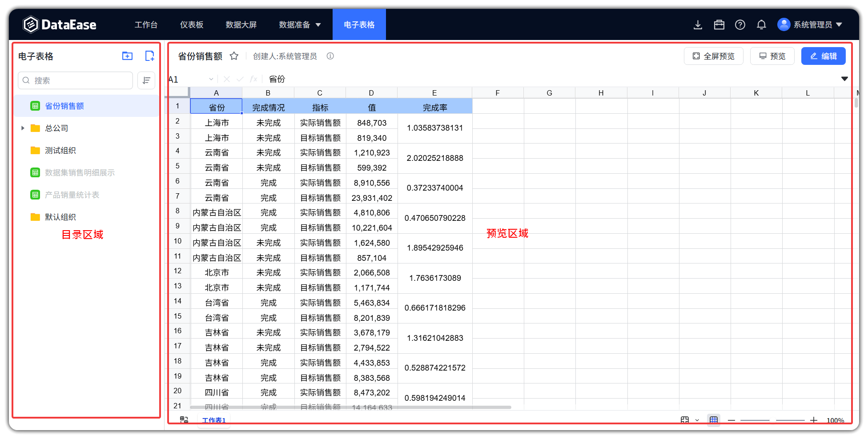This screenshot has width=868, height=439.
Task: Open the sheet list icon beside 工作表1
Action: pos(184,419)
